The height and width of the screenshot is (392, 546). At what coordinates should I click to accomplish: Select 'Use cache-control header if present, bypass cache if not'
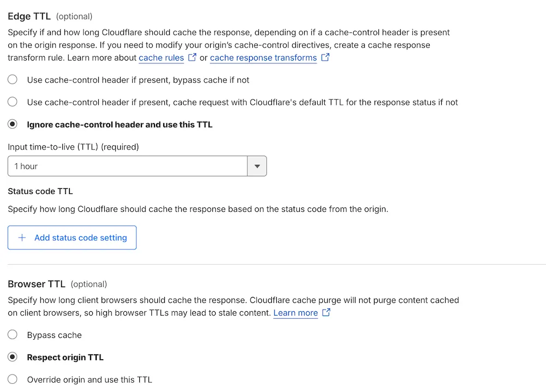[x=13, y=79]
